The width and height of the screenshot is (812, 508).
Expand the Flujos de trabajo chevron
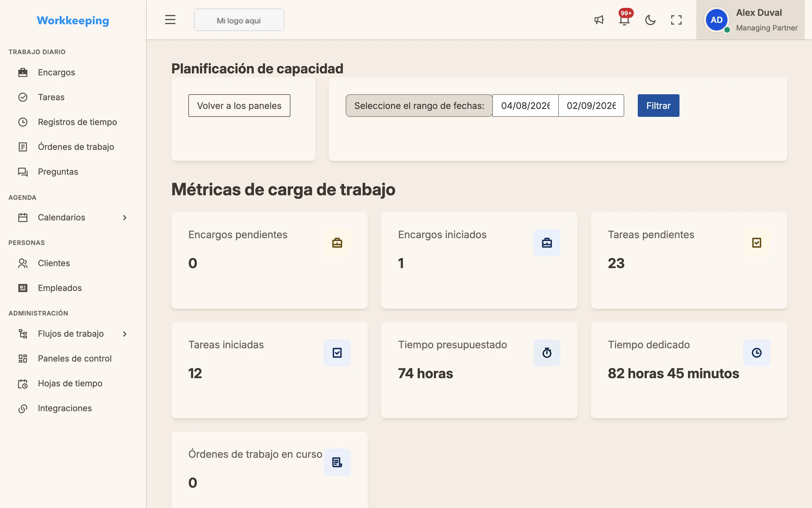(125, 334)
